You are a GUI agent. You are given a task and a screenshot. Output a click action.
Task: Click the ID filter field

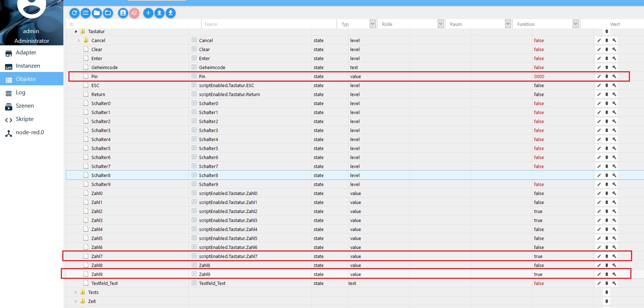point(133,24)
